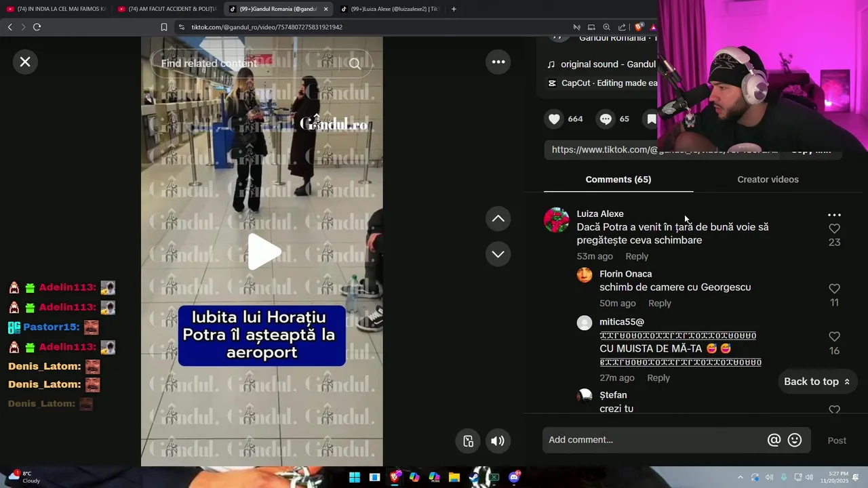This screenshot has height=488, width=868.
Task: Open the Windows Start menu
Action: (x=355, y=478)
